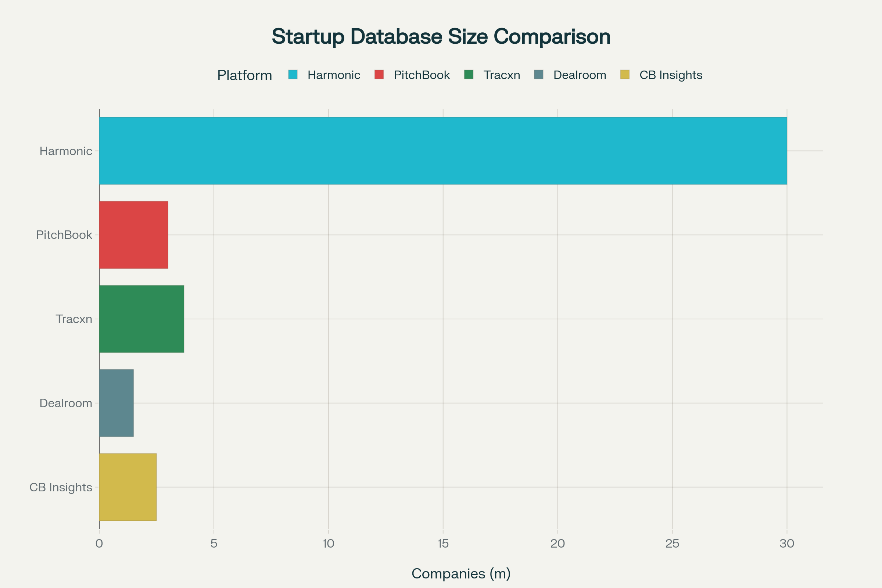Image resolution: width=882 pixels, height=588 pixels.
Task: Click the 'CB Insights' y-axis label
Action: 61,488
